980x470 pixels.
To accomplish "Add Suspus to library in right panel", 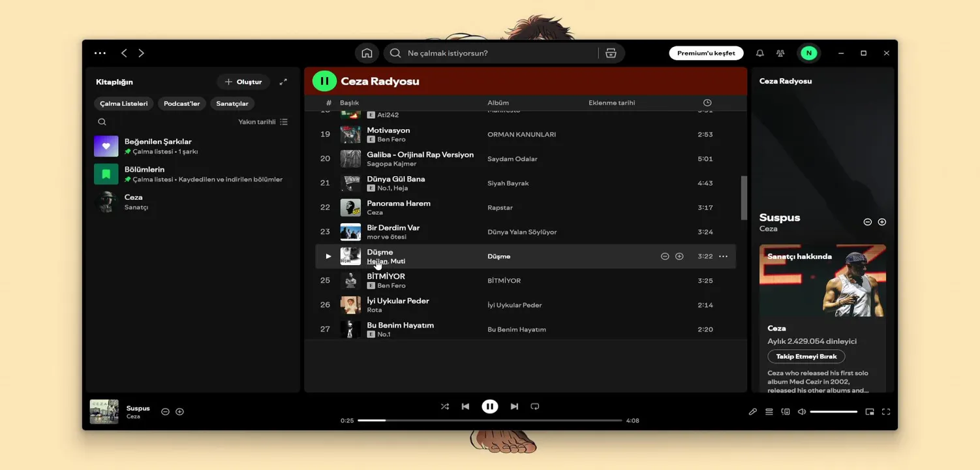I will click(x=882, y=222).
